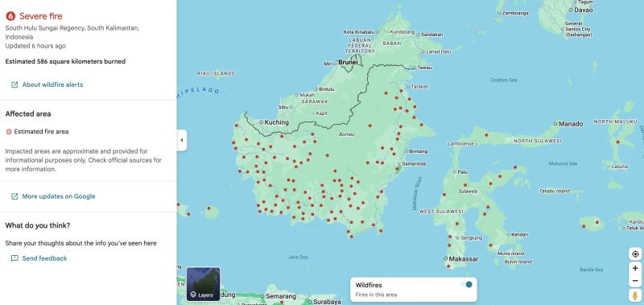Image resolution: width=644 pixels, height=305 pixels.
Task: Select the Makassar city marker
Action: (446, 259)
